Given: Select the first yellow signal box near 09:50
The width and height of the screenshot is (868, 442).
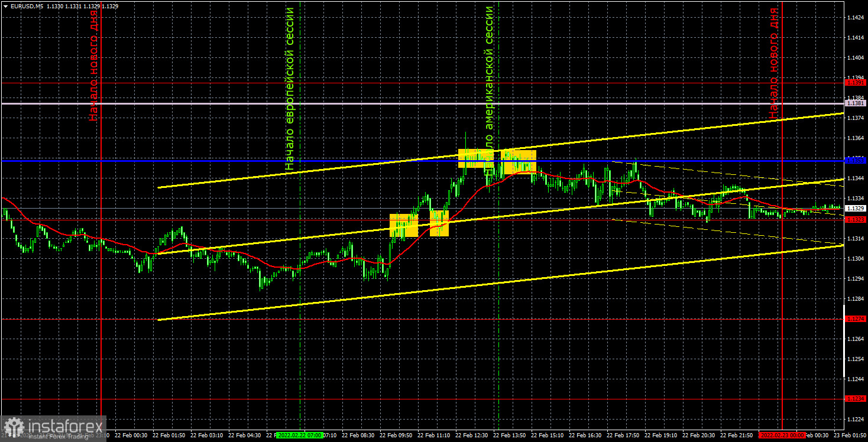Looking at the screenshot, I should pyautogui.click(x=404, y=225).
